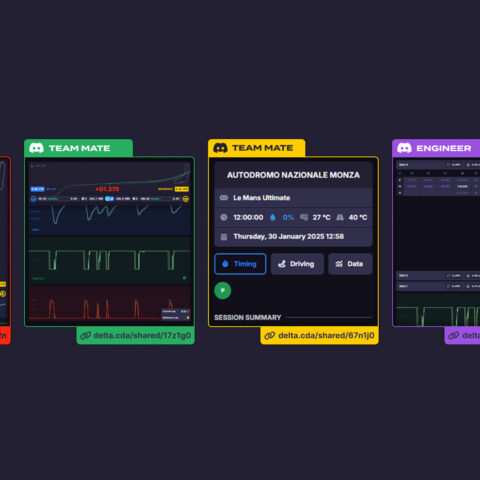This screenshot has width=480, height=480.
Task: Click the link icon beside delta.cda/shared/17z1g0
Action: click(86, 335)
